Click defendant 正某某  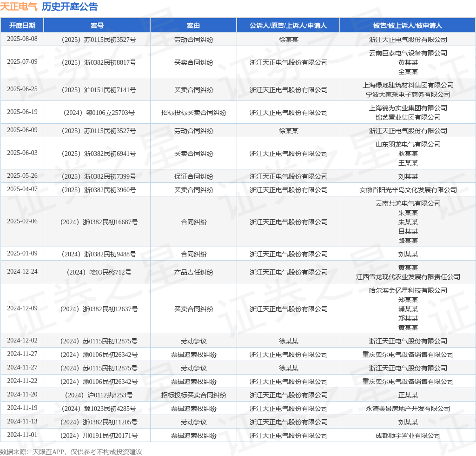[408, 395]
